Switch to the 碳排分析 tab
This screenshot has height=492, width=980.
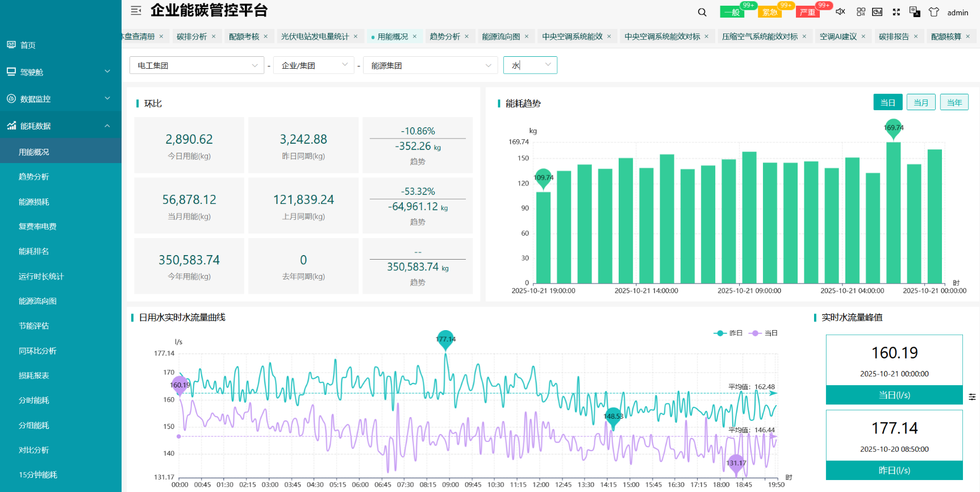pyautogui.click(x=191, y=36)
